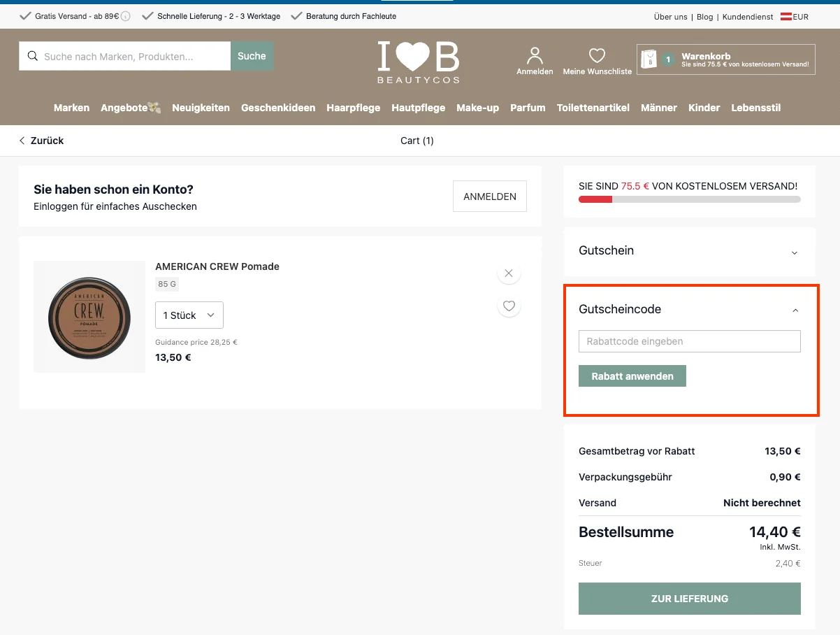Click ZUR LIEFERUNG to proceed
The width and height of the screenshot is (840, 635).
(x=689, y=599)
